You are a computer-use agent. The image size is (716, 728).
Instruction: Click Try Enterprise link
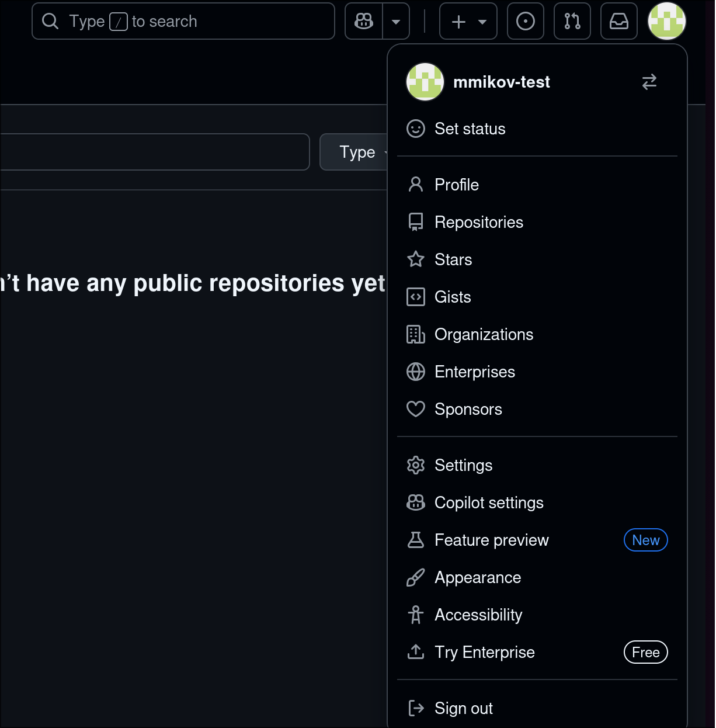485,652
